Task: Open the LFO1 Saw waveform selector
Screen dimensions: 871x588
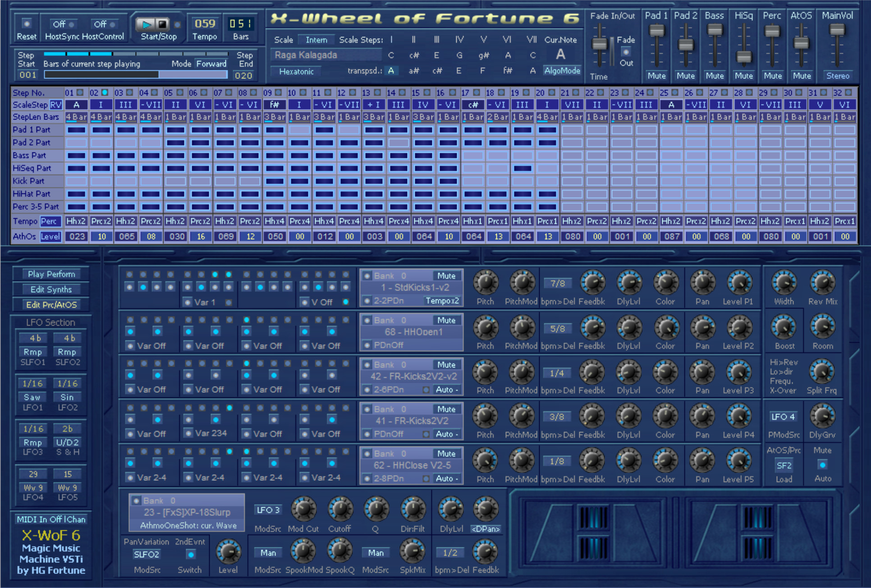Action: tap(32, 397)
